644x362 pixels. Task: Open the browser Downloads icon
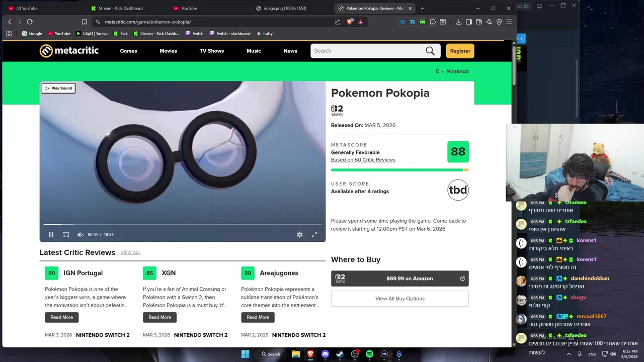[459, 22]
